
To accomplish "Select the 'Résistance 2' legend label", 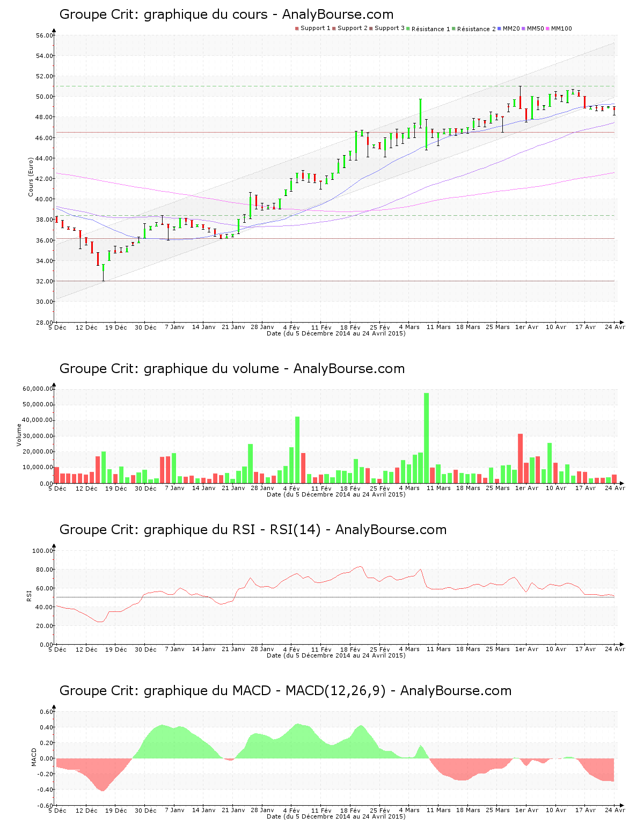I will tap(477, 29).
